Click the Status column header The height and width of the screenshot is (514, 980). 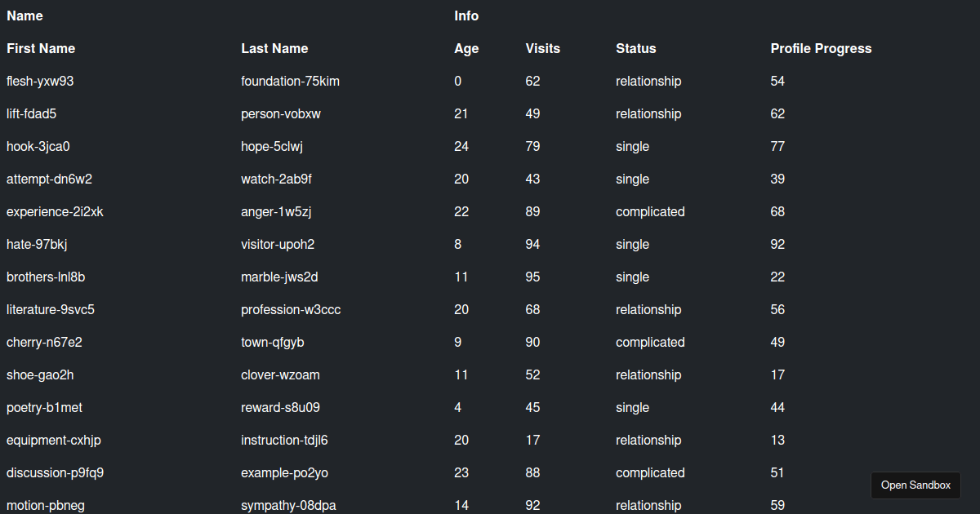pyautogui.click(x=636, y=49)
